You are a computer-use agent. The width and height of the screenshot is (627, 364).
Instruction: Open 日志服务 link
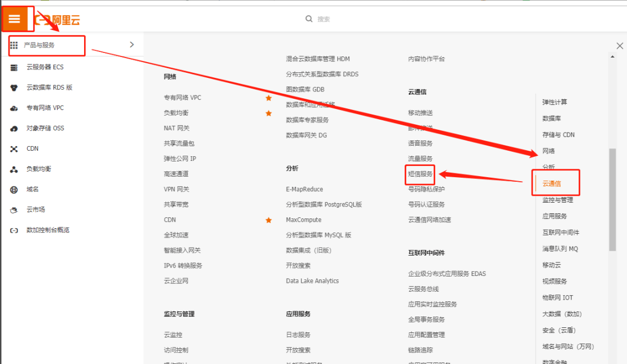(299, 335)
